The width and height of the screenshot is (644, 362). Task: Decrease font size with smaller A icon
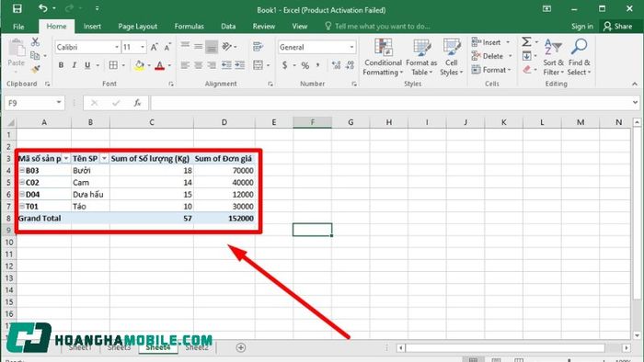point(167,47)
